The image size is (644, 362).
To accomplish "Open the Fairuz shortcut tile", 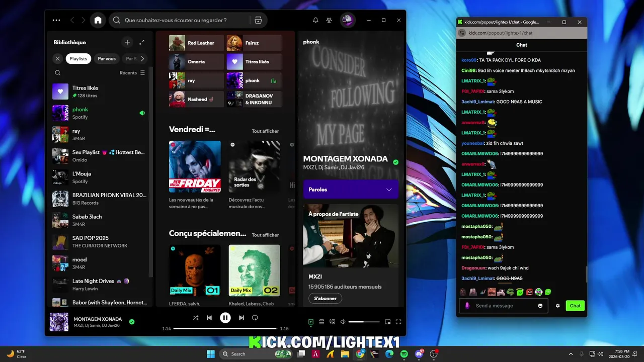I will (x=255, y=43).
